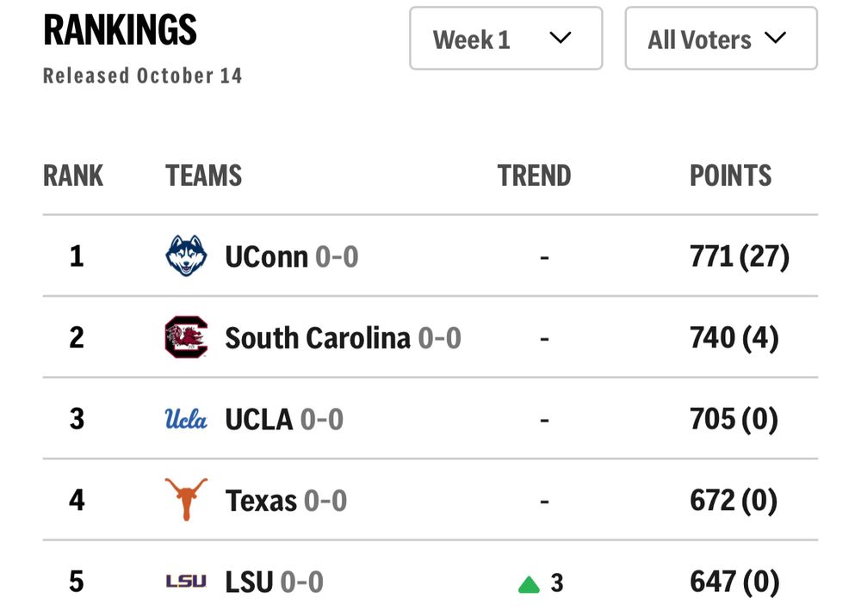
Task: Open the Week 1 dropdown
Action: pyautogui.click(x=505, y=39)
